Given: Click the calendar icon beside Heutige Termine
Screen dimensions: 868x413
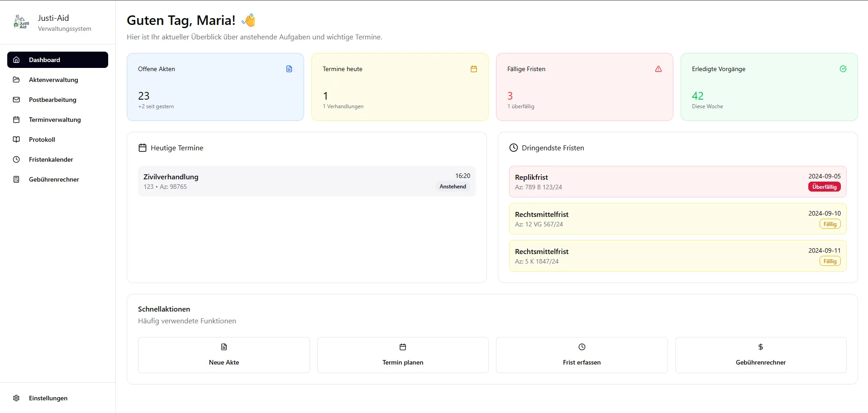Looking at the screenshot, I should 143,148.
